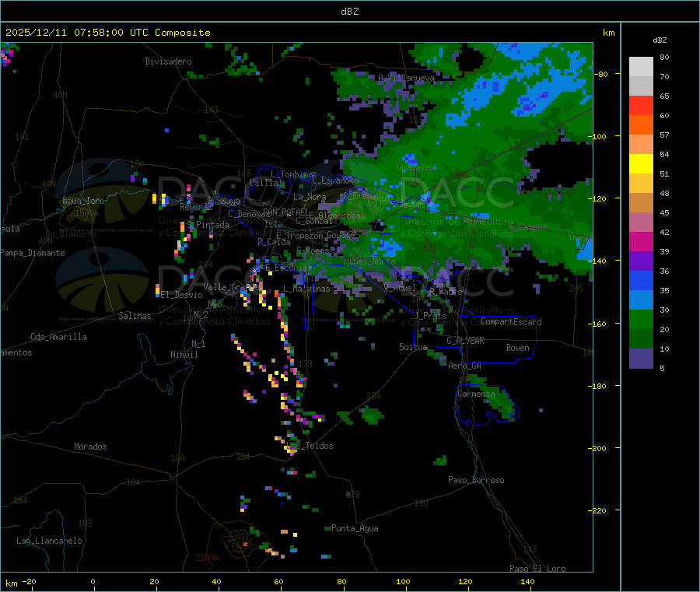
Task: Click the C_Espanola place label
Action: (335, 180)
